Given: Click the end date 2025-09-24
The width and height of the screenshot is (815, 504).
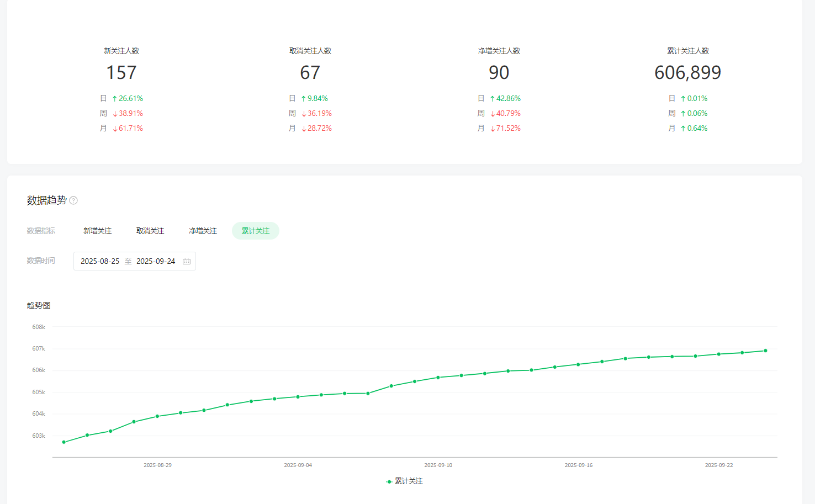Looking at the screenshot, I should coord(156,261).
